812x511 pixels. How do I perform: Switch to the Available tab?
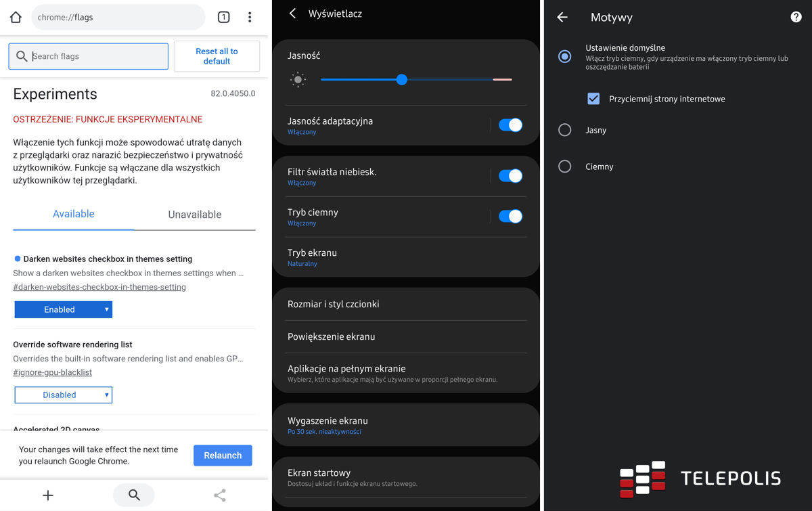(74, 214)
